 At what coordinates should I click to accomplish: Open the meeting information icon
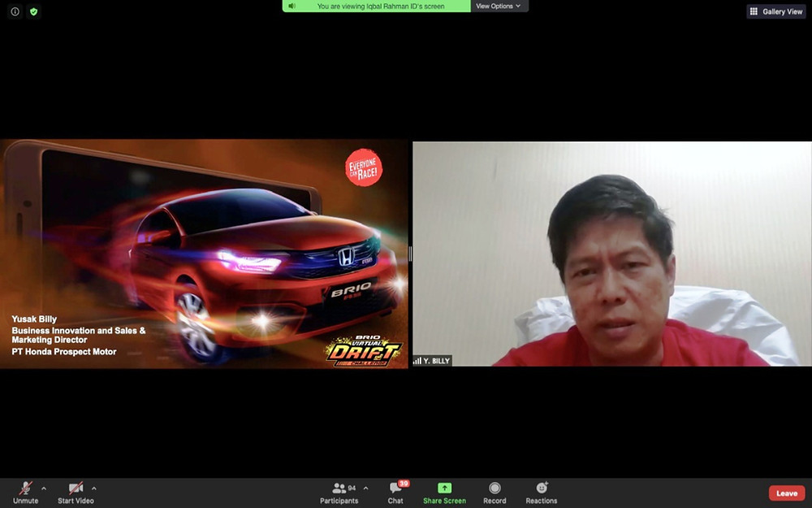(x=15, y=11)
